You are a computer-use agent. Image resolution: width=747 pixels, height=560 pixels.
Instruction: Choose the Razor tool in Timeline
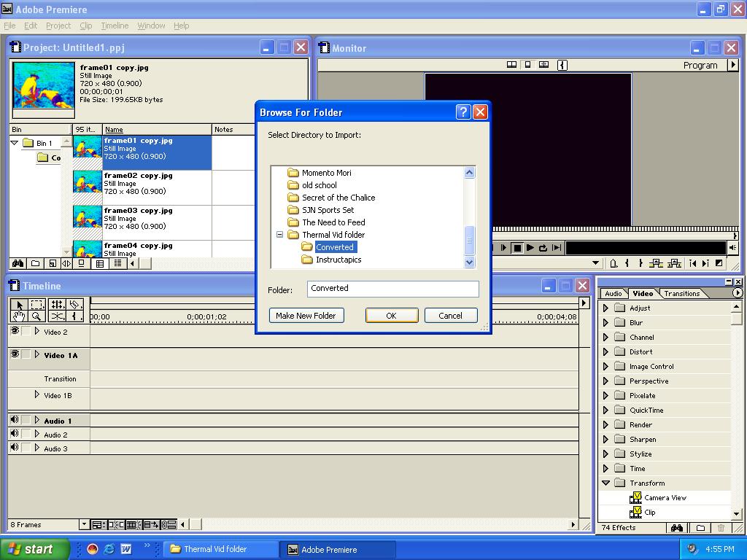pos(75,304)
